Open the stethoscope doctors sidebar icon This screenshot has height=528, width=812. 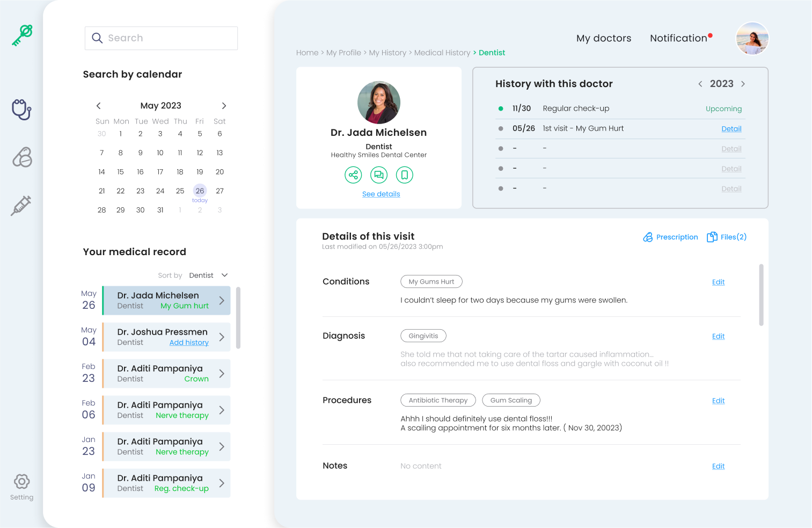(x=21, y=110)
